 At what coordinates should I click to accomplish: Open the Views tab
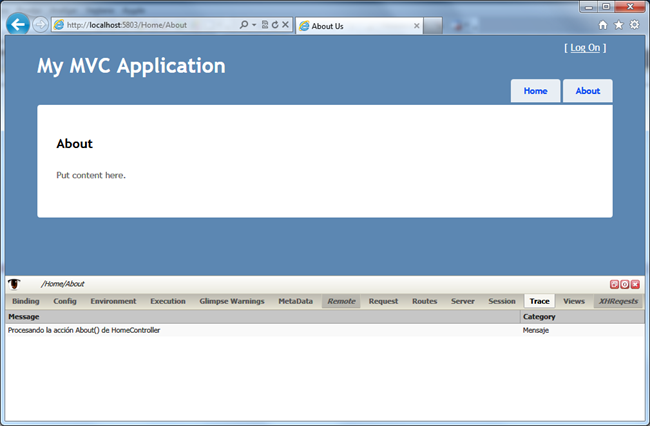click(x=574, y=301)
